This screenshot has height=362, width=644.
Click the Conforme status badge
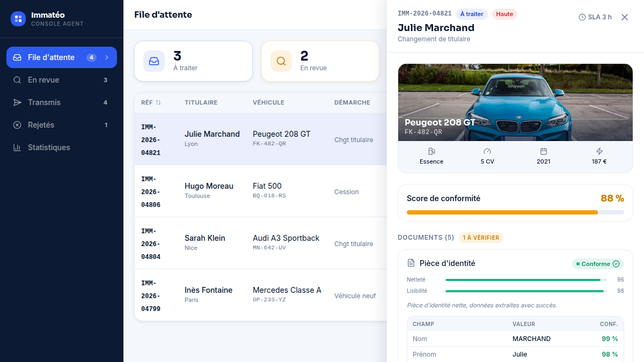[x=598, y=264]
